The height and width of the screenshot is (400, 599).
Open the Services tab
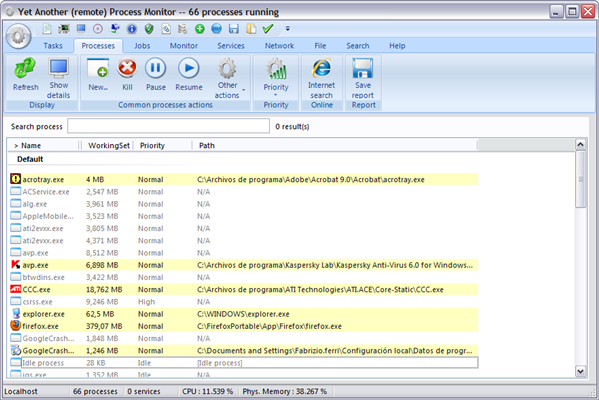231,46
